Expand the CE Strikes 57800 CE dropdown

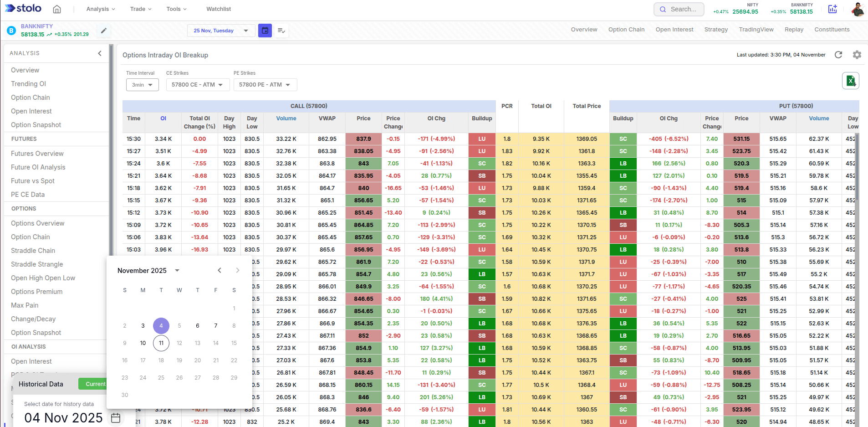click(198, 85)
